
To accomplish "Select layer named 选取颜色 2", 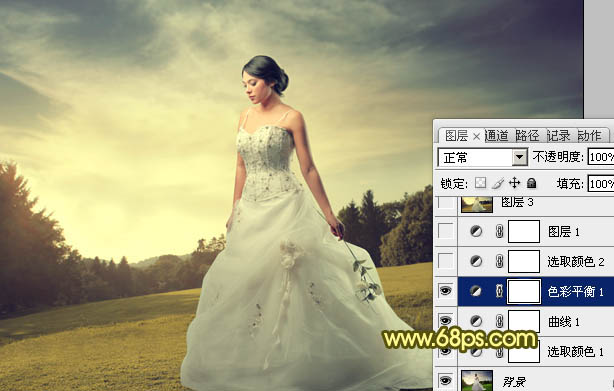I will point(576,261).
